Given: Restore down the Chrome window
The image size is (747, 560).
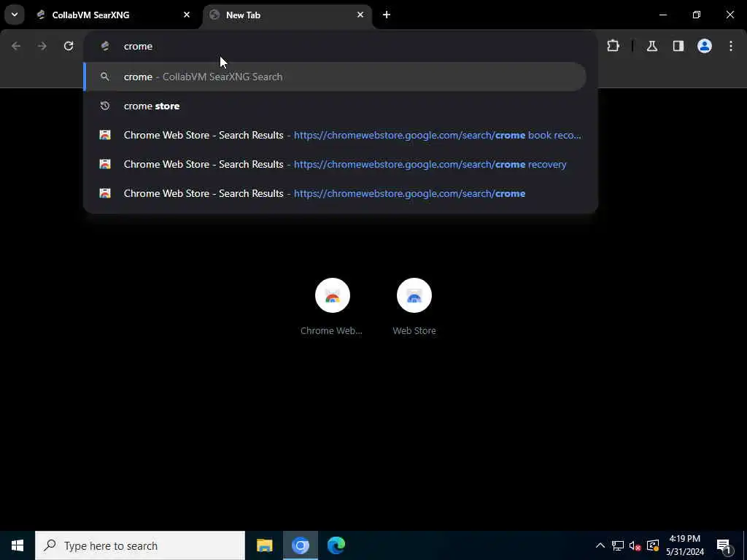Looking at the screenshot, I should click(697, 15).
